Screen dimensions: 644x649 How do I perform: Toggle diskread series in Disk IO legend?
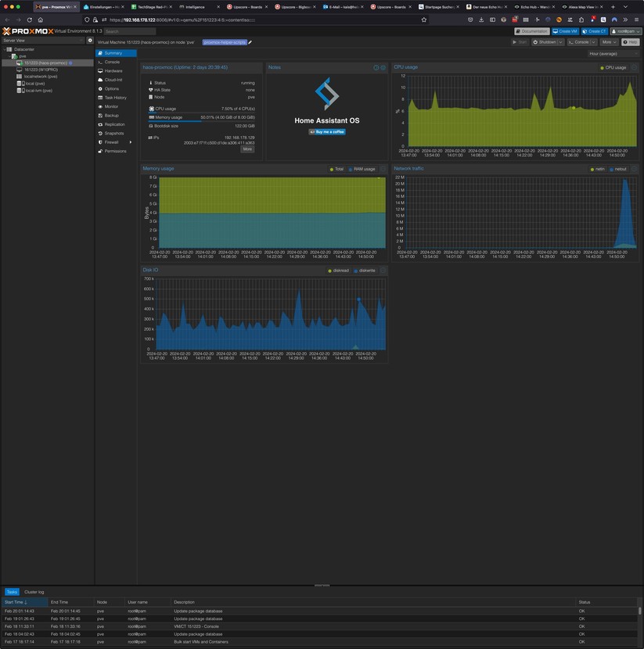click(x=338, y=271)
